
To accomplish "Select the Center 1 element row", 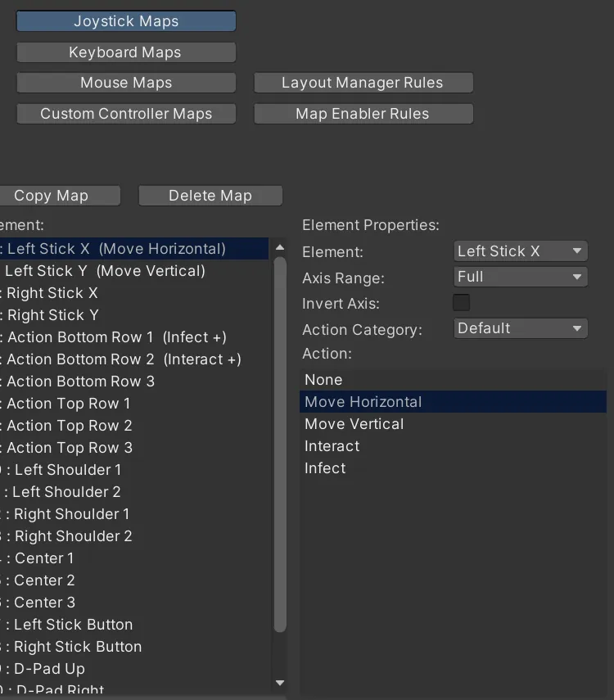I will click(134, 558).
